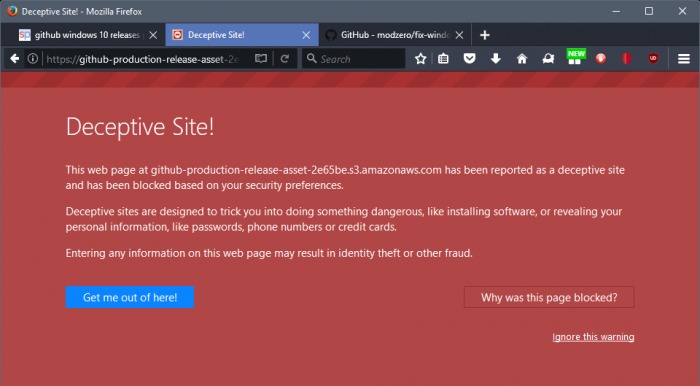Show site information via the info icon
Image resolution: width=700 pixels, height=386 pixels.
tap(33, 59)
